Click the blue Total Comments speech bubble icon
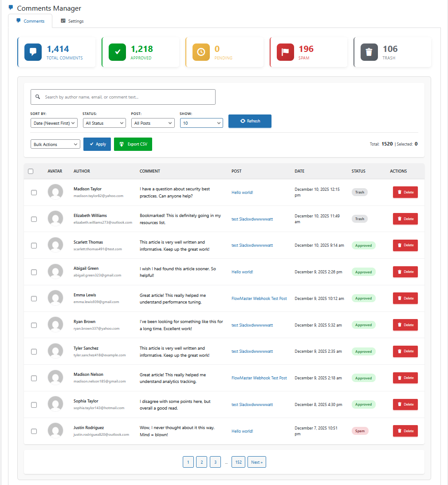 [33, 52]
